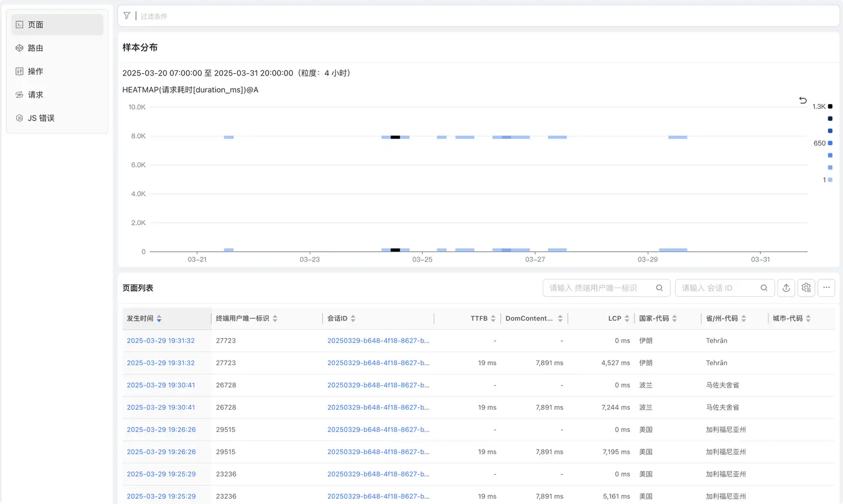Select 操作 in the sidebar

click(x=36, y=71)
